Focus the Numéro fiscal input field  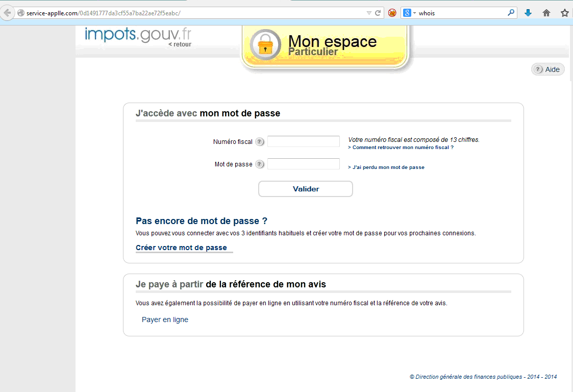[x=304, y=141]
